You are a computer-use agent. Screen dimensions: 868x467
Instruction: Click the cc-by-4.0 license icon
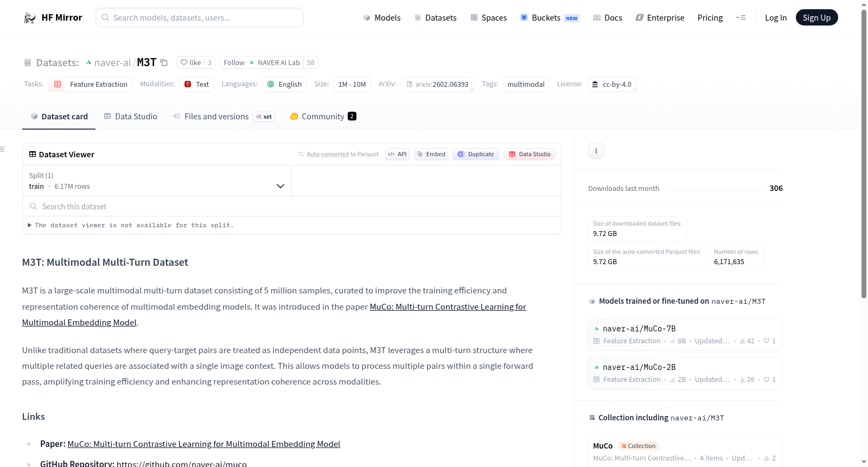(595, 84)
